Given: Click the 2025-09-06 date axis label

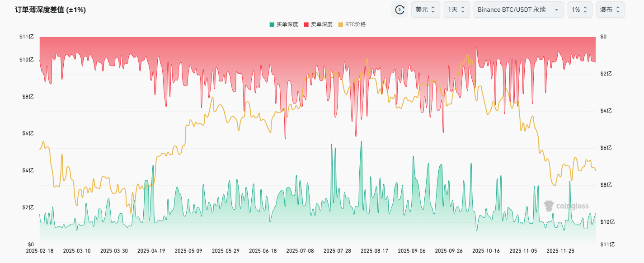Looking at the screenshot, I should coord(411,251).
